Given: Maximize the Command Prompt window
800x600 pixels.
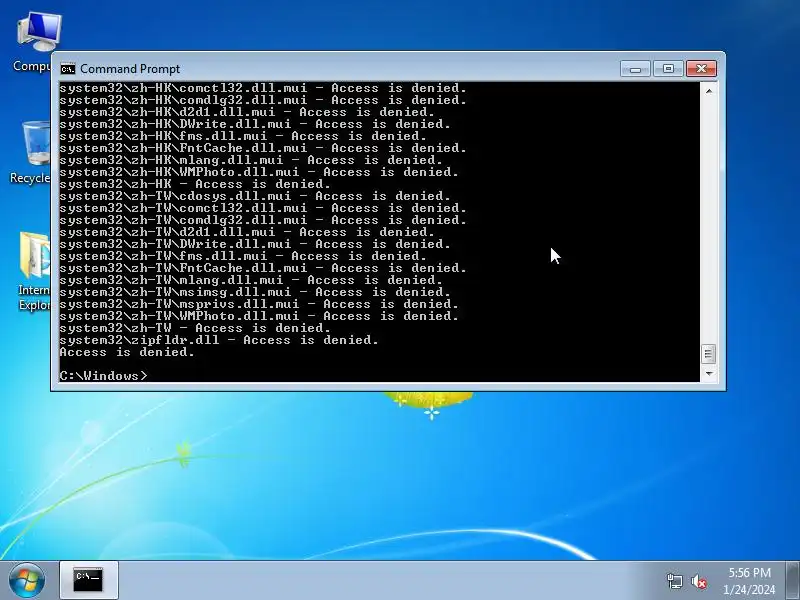Looking at the screenshot, I should point(668,69).
